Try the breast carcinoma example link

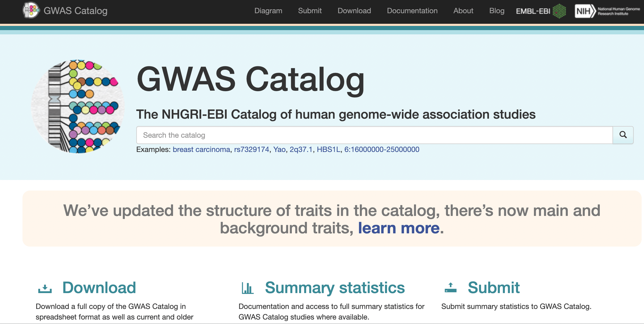tap(201, 150)
